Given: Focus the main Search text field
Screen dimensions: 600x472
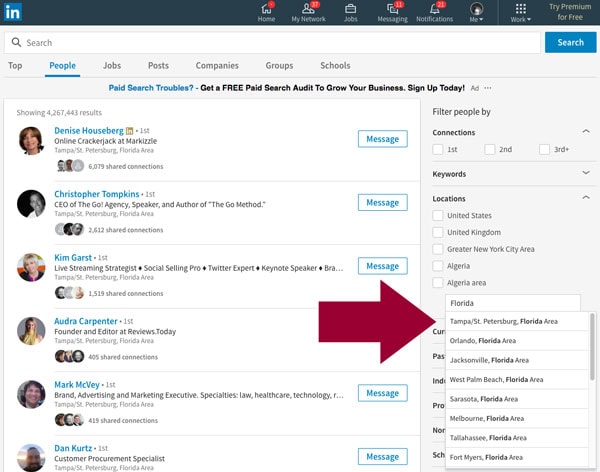Looking at the screenshot, I should [272, 42].
